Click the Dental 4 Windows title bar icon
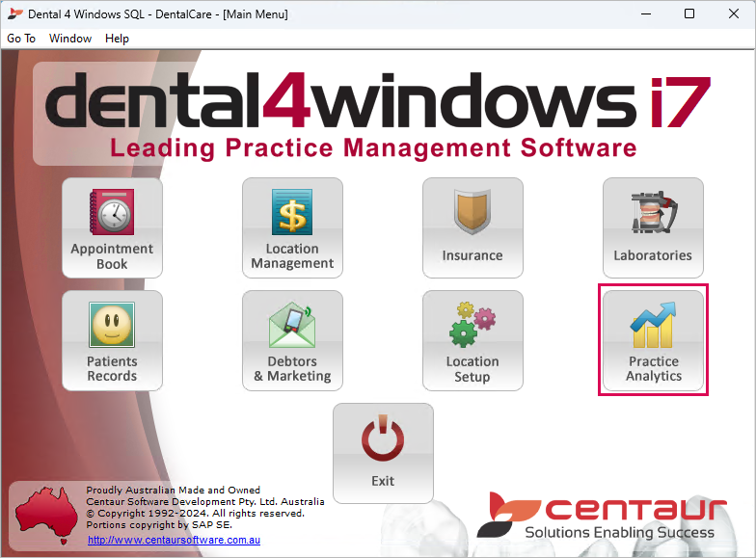756x558 pixels. point(15,13)
